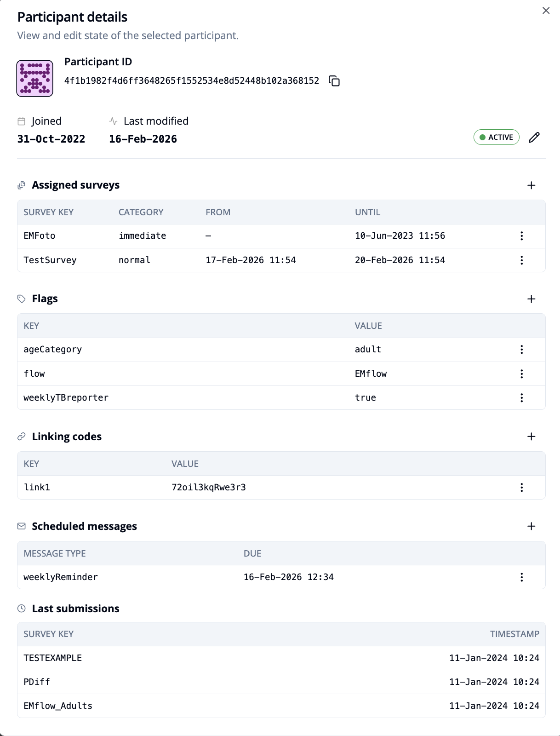Select the EMflow_Adults submission row
This screenshot has height=736, width=560.
281,706
